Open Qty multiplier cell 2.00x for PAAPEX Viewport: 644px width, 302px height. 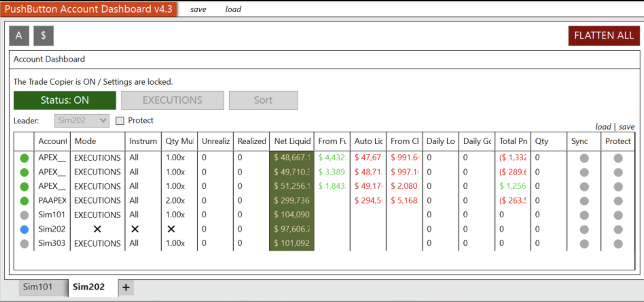coord(175,201)
